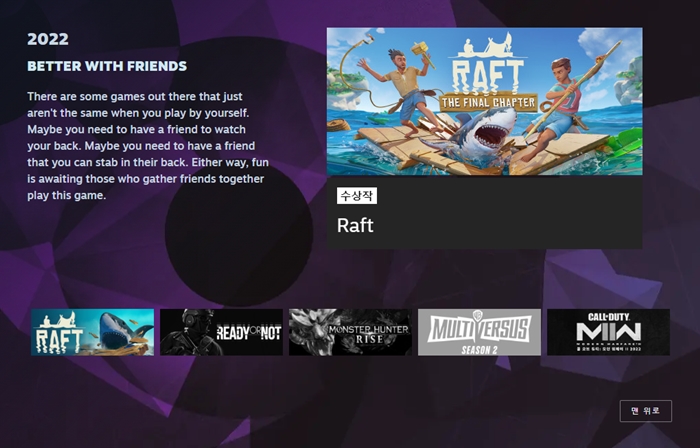Click the Better With Friends heading
This screenshot has height=448, width=700.
107,67
